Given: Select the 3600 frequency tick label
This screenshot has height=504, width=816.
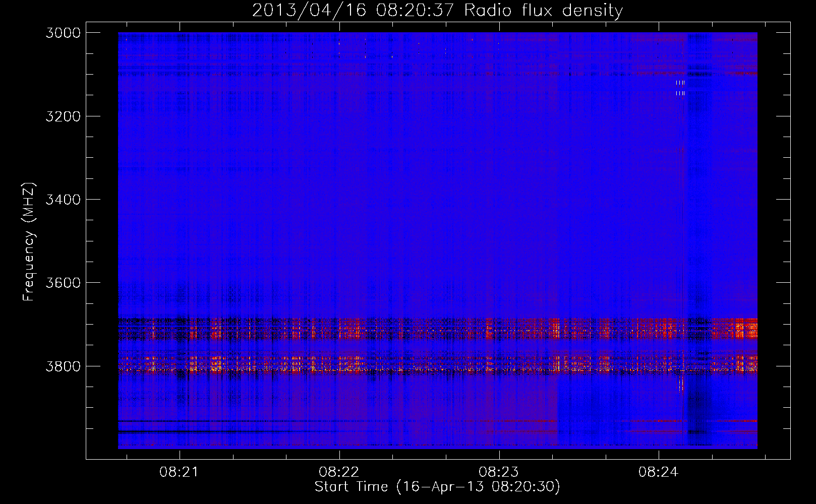Looking at the screenshot, I should pos(63,283).
